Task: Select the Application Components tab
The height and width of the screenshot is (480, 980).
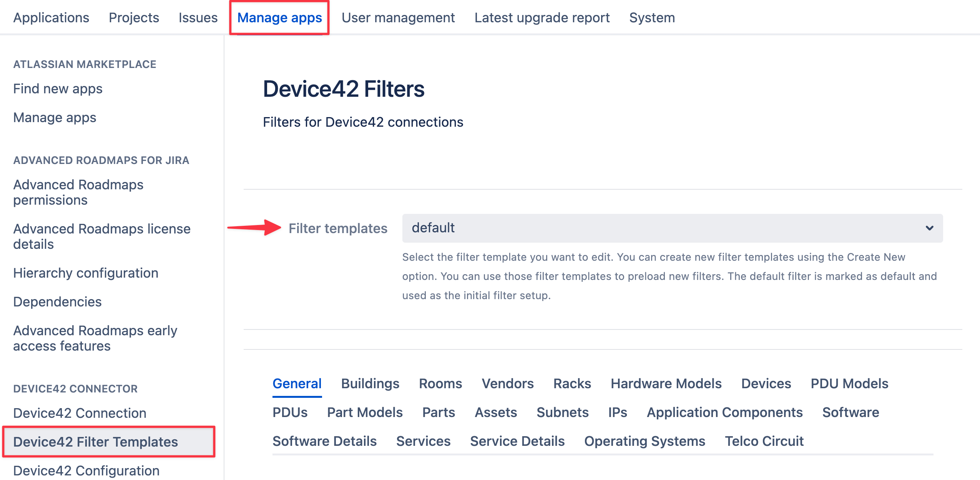Action: [x=725, y=412]
